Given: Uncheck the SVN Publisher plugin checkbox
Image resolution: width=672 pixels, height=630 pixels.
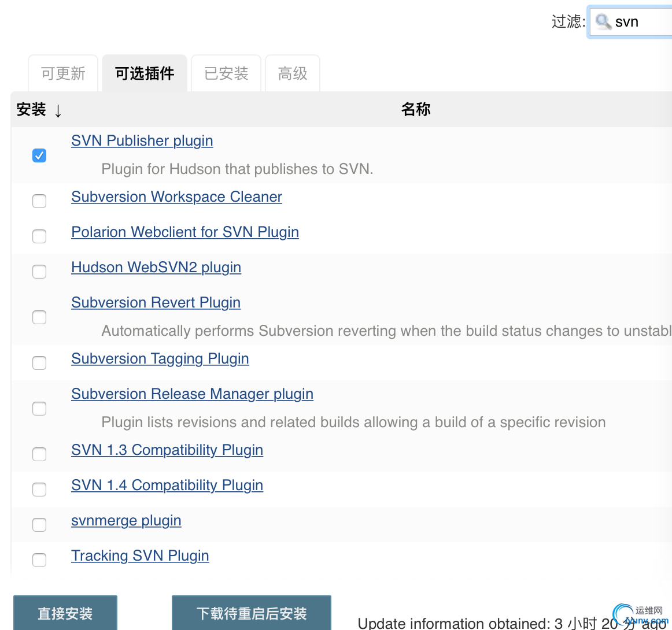Looking at the screenshot, I should pos(39,155).
